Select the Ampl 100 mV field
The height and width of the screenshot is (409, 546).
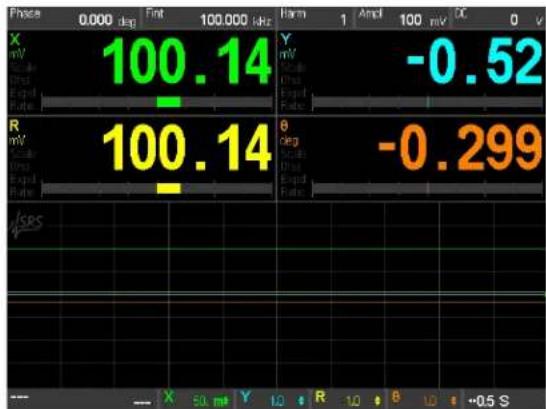pos(403,19)
